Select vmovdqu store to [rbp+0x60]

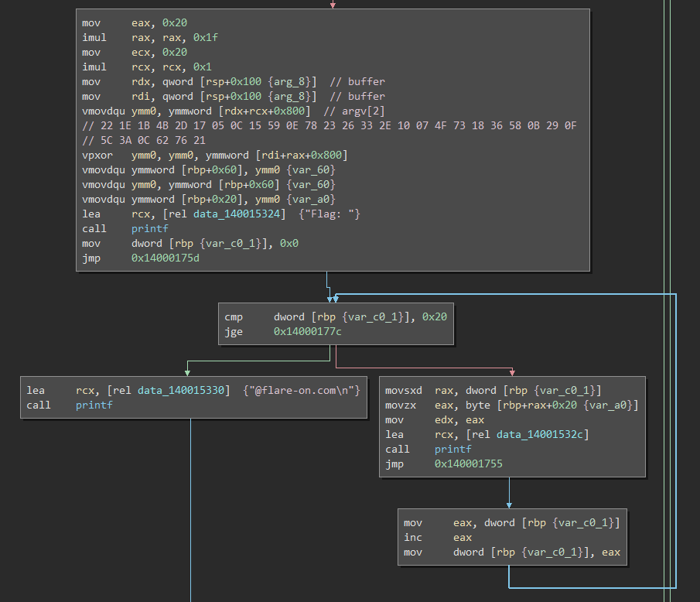pyautogui.click(x=209, y=169)
